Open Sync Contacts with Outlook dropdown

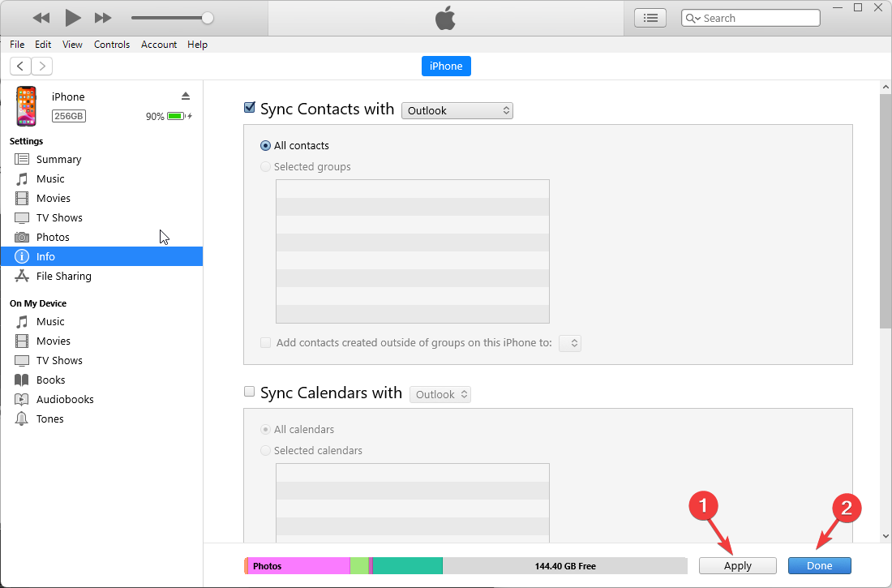[457, 110]
